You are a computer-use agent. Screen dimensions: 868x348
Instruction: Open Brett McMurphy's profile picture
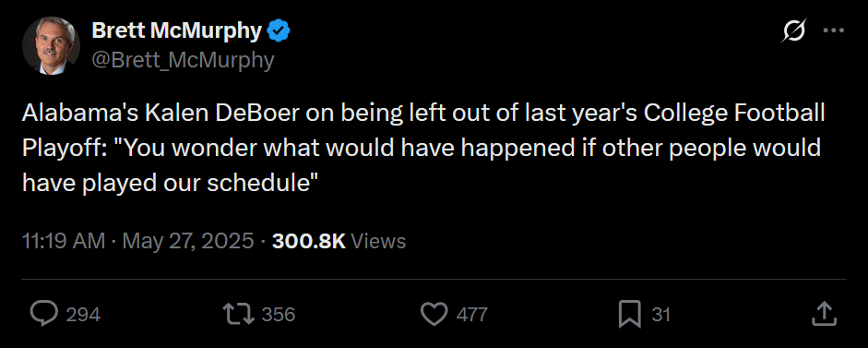point(51,45)
